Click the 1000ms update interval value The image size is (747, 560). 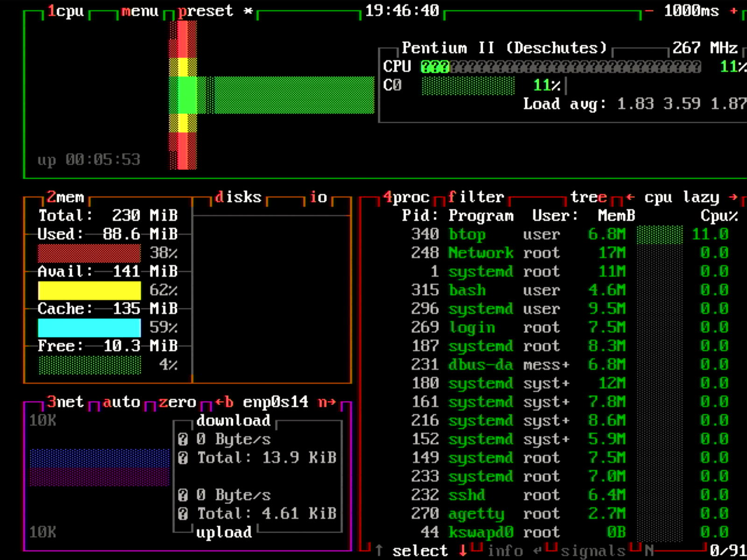(691, 10)
